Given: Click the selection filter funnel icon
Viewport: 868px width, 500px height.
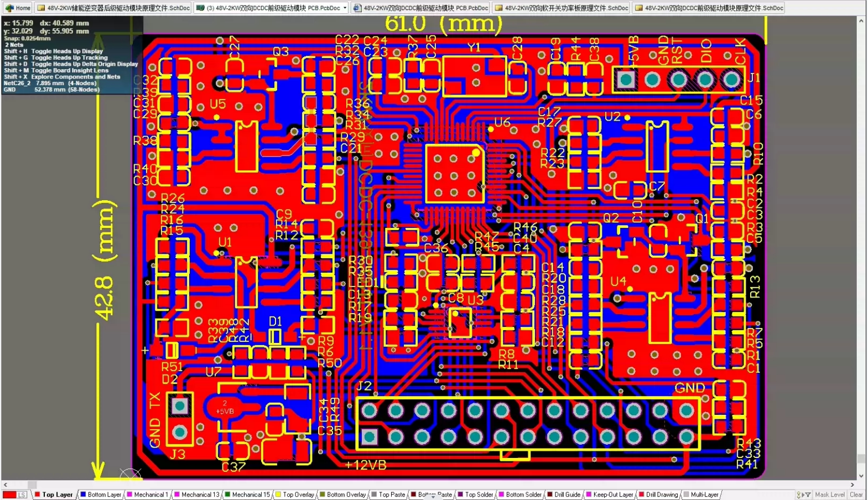Looking at the screenshot, I should pyautogui.click(x=808, y=494).
